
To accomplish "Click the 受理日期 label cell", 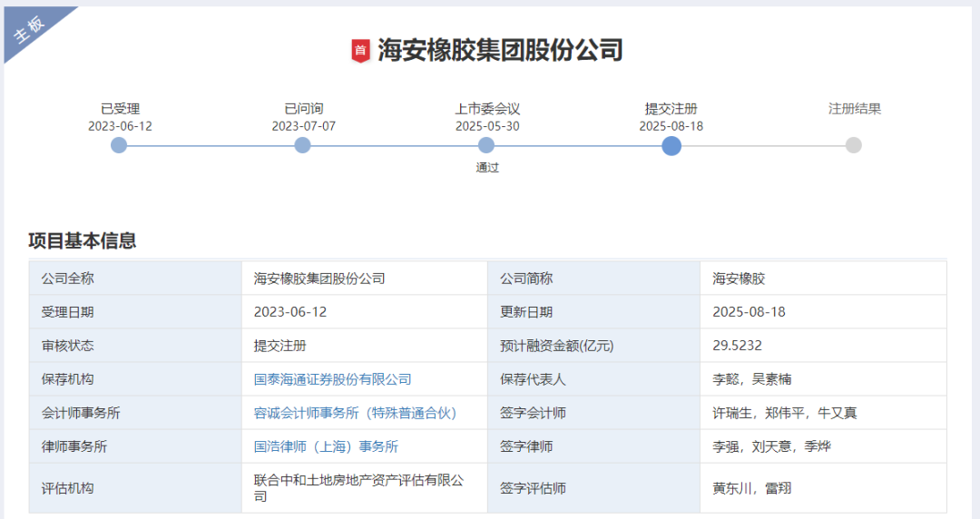I will pyautogui.click(x=135, y=312).
